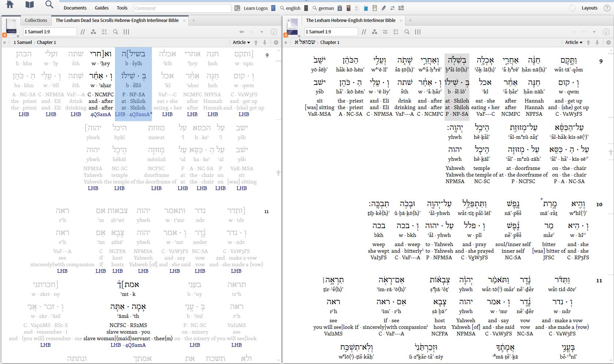This screenshot has width=614, height=364.
Task: Open the Search magnifier in the top bar
Action: click(x=49, y=4)
